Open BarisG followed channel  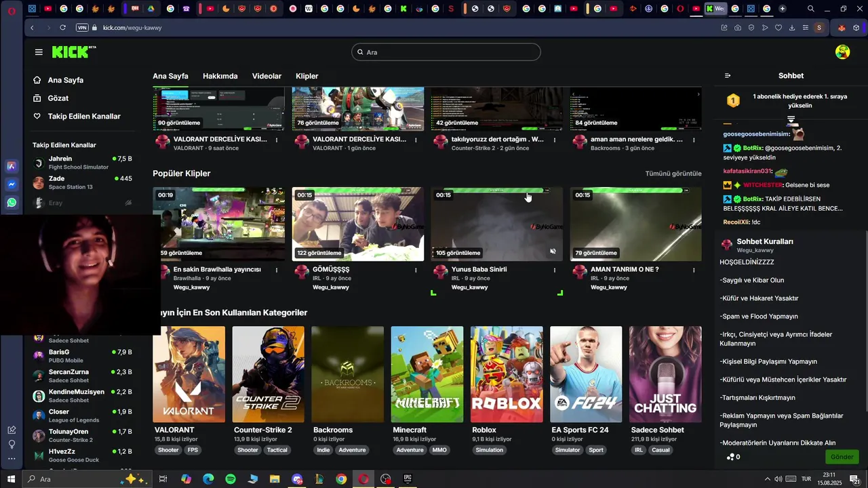click(x=82, y=356)
